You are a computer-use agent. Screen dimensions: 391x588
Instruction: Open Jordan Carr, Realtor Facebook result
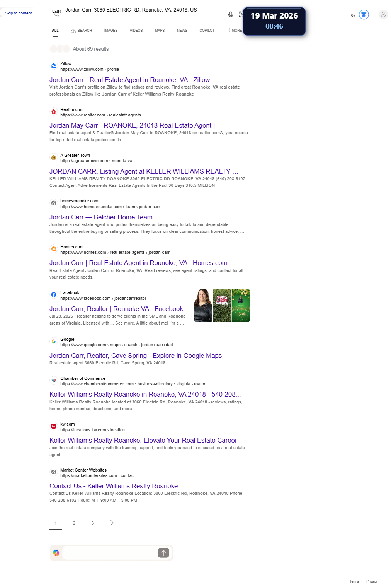[116, 309]
